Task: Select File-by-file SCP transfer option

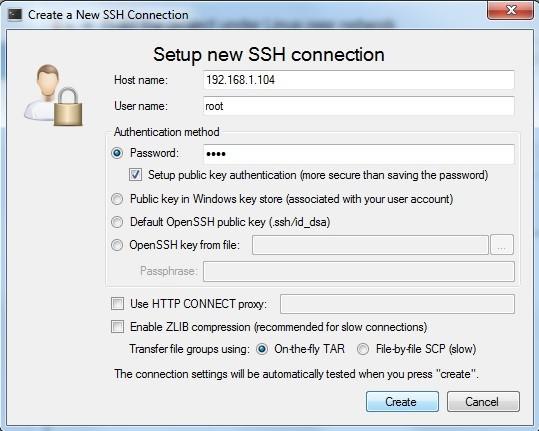Action: pos(363,349)
